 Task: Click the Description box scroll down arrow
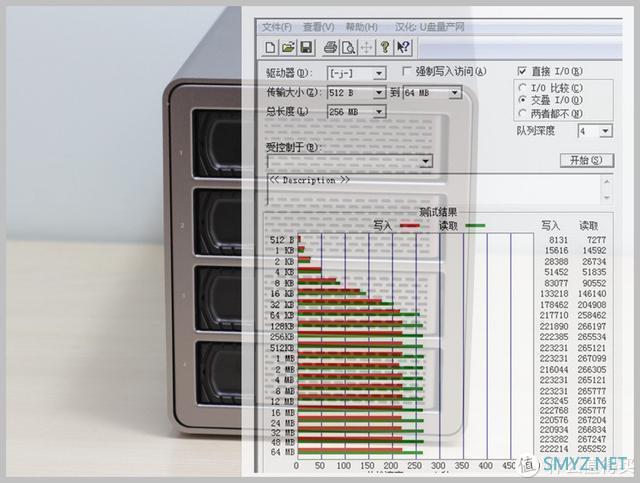coord(607,197)
